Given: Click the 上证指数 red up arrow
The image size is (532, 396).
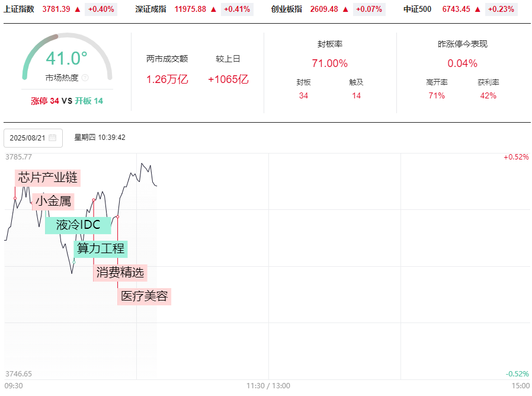Looking at the screenshot, I should pyautogui.click(x=78, y=9).
